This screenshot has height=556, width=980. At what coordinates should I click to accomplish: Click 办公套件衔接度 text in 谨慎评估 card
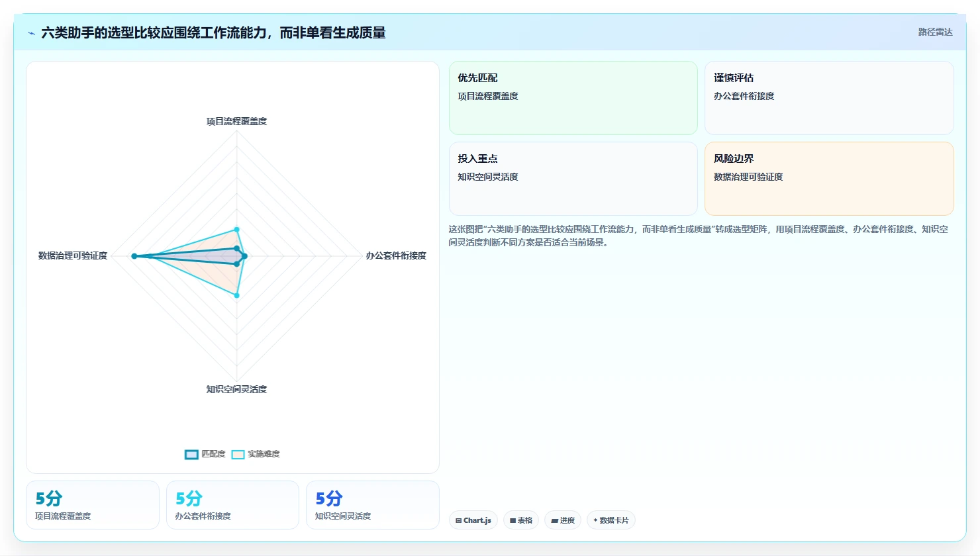(744, 96)
